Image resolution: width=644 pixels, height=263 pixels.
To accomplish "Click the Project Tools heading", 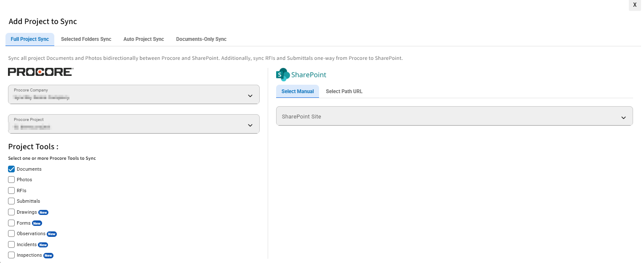I will (33, 147).
